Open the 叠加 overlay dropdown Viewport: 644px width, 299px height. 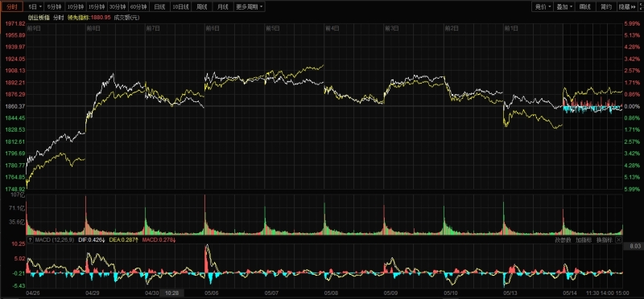pyautogui.click(x=564, y=6)
